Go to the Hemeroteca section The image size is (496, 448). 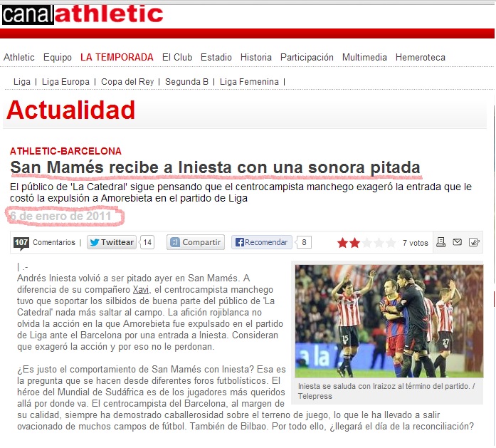click(x=421, y=57)
